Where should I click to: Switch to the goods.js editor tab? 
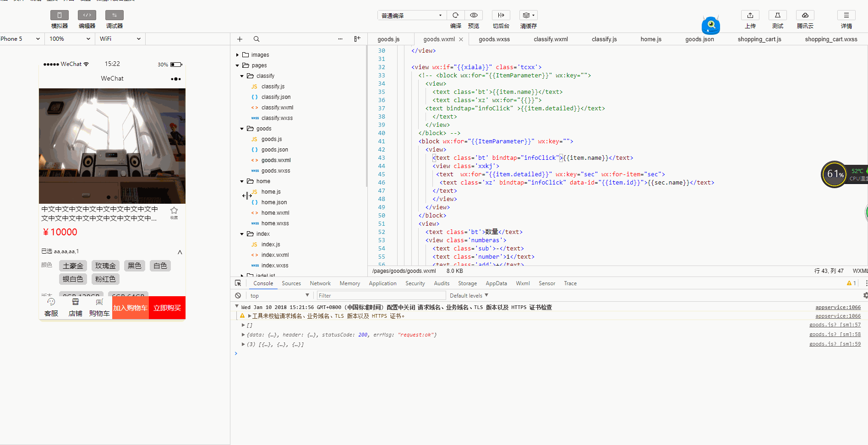click(x=388, y=39)
